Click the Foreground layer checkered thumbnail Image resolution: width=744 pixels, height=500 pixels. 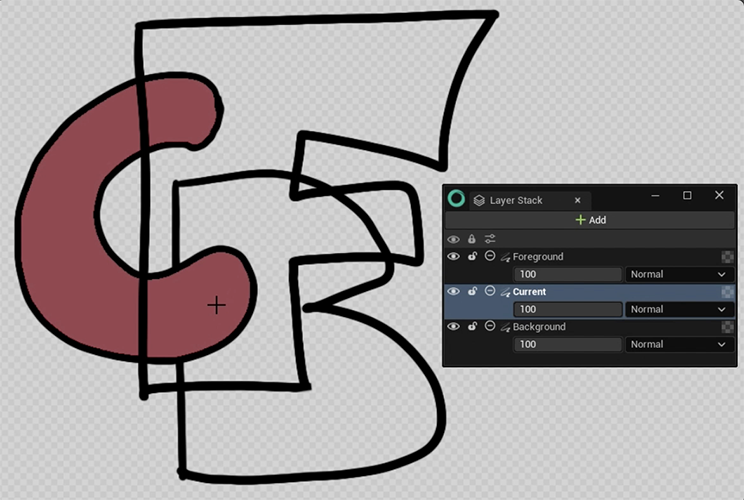(727, 257)
